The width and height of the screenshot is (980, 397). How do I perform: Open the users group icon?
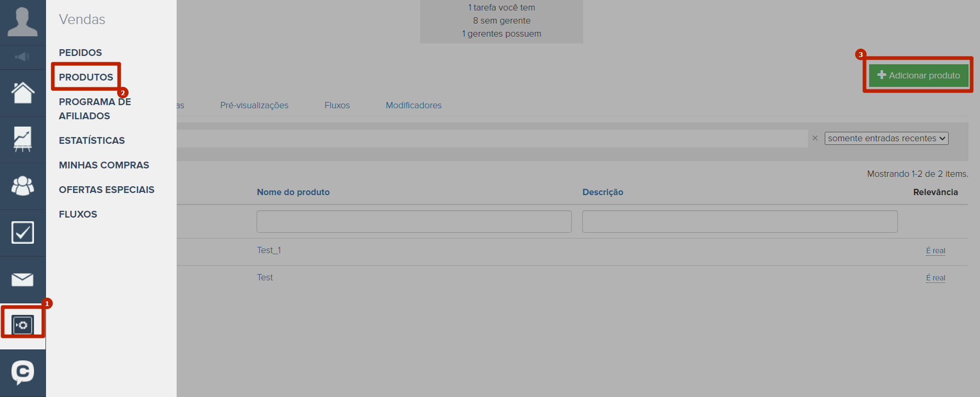22,186
